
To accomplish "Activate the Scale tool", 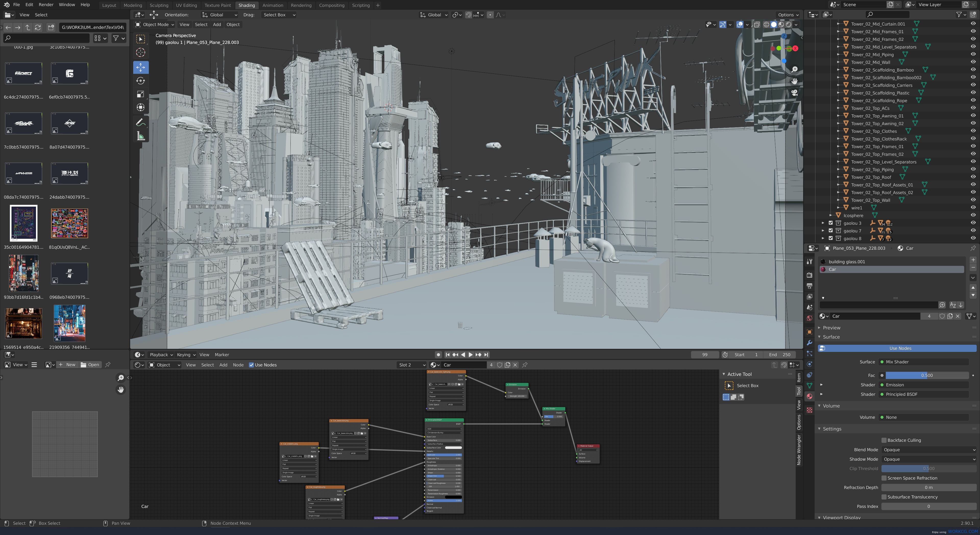I will (x=140, y=94).
